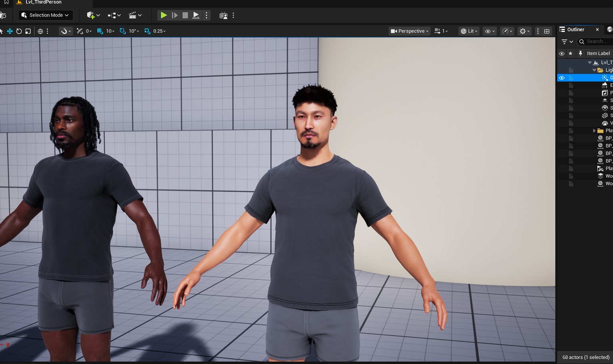
Task: Open the Selection Mode menu
Action: coord(45,15)
